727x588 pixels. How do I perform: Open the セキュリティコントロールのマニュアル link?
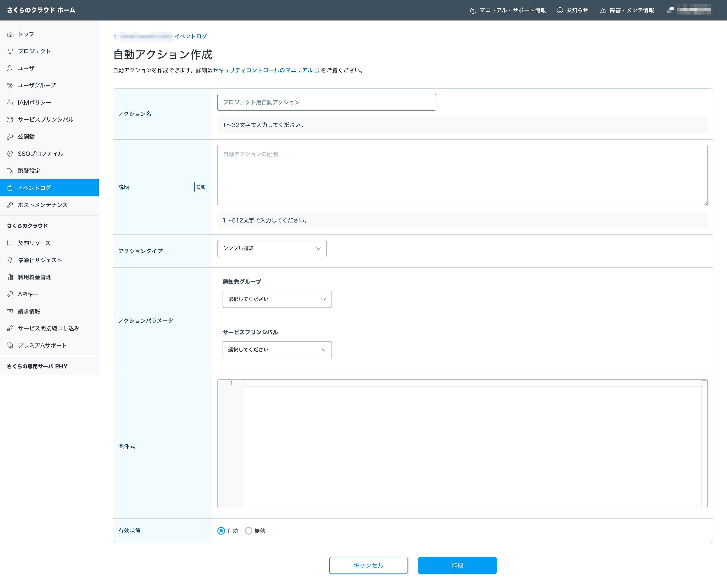point(262,70)
